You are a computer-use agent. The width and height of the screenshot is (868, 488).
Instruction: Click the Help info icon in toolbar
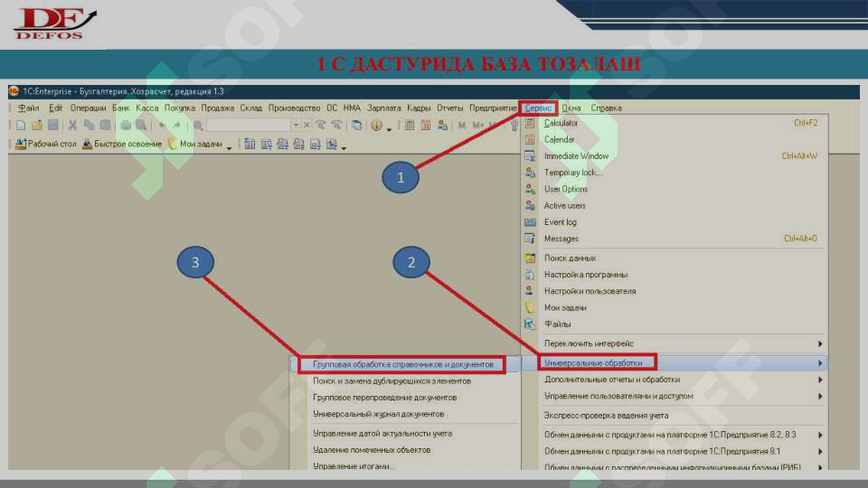coord(376,126)
